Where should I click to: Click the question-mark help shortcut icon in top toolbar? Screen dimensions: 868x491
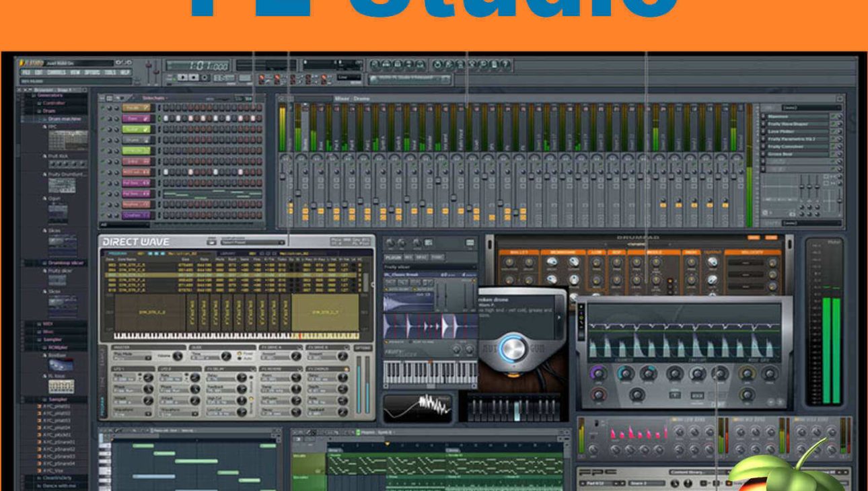coord(505,65)
